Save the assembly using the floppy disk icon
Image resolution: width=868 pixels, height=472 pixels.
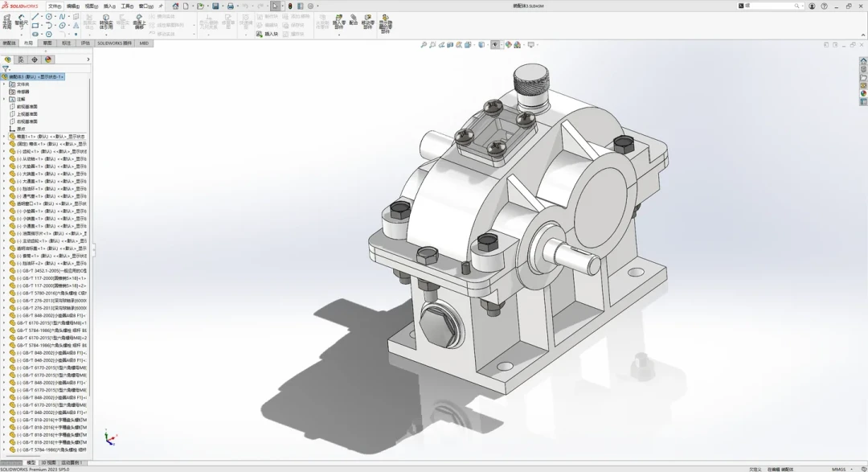215,6
